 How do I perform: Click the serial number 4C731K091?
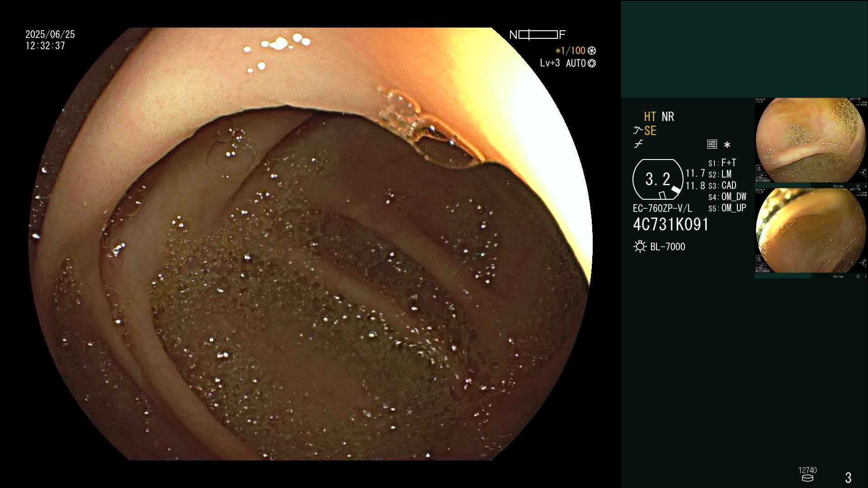tap(671, 225)
